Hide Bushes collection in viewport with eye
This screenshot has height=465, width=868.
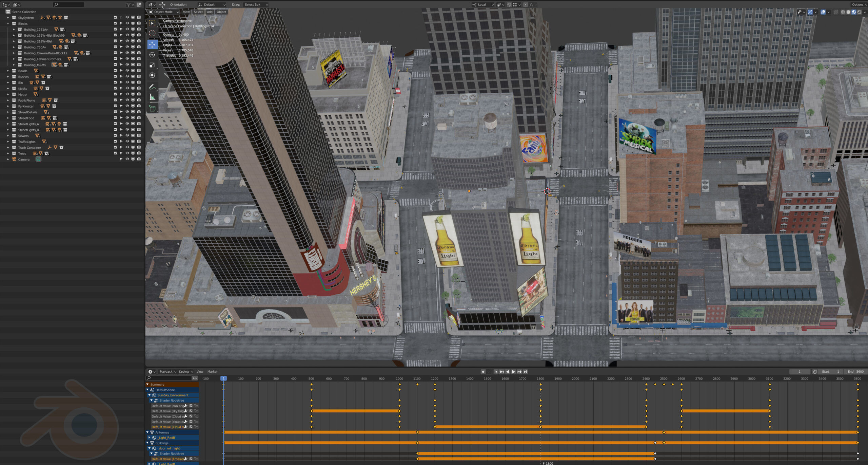tap(127, 77)
